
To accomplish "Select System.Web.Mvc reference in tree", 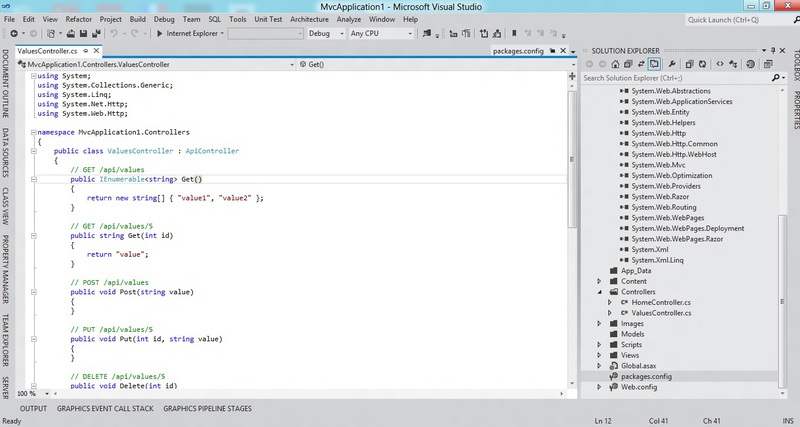I will point(658,165).
